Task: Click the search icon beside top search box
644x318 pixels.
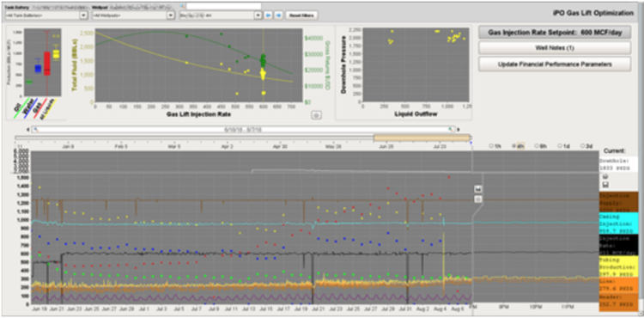Action: coord(182,6)
